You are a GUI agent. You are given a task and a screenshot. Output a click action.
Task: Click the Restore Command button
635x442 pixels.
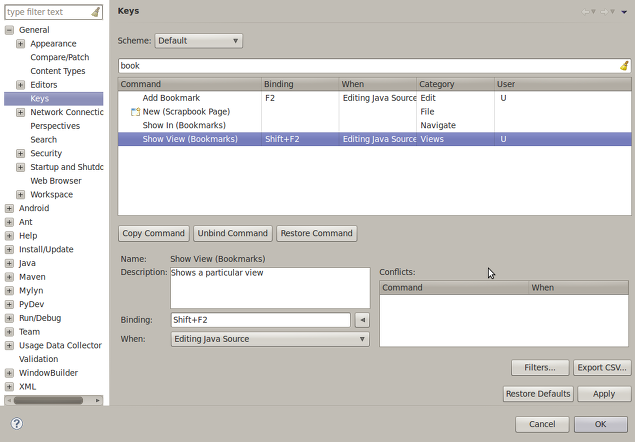click(316, 233)
